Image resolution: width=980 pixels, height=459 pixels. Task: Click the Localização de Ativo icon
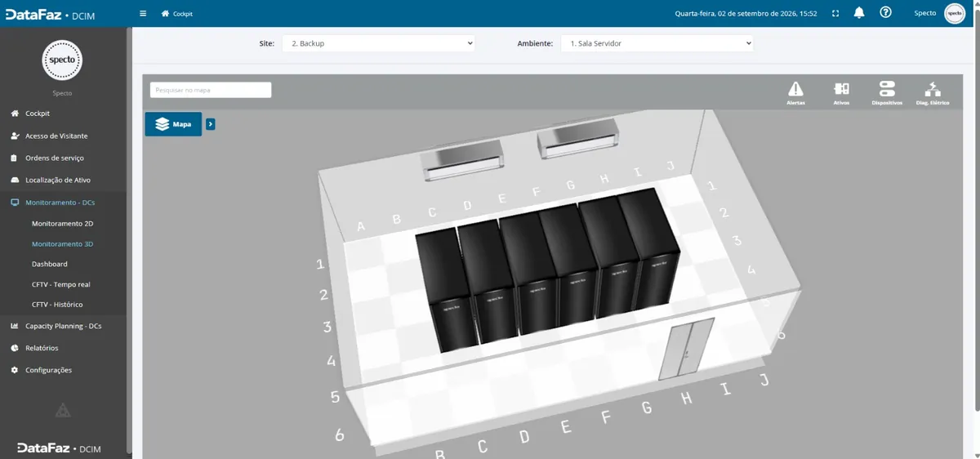pyautogui.click(x=15, y=180)
